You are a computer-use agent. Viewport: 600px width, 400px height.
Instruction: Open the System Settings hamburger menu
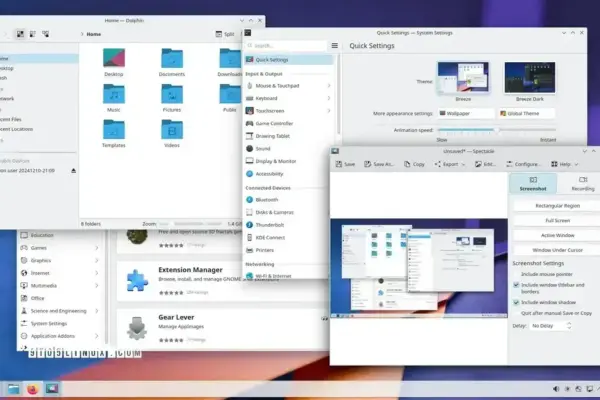pyautogui.click(x=334, y=46)
